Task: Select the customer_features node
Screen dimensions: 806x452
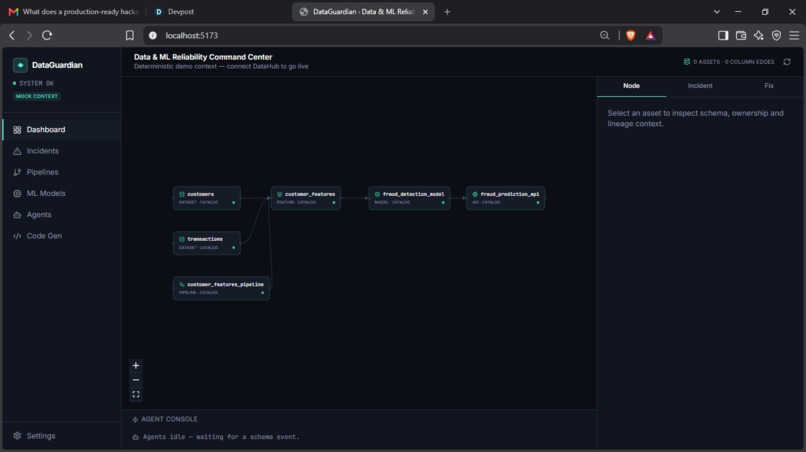Action: pyautogui.click(x=306, y=198)
